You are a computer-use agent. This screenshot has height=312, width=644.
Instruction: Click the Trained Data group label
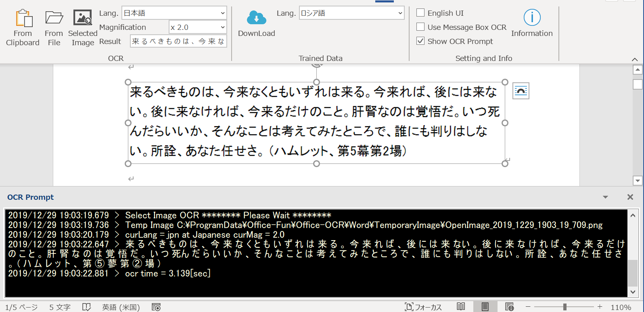(x=320, y=58)
